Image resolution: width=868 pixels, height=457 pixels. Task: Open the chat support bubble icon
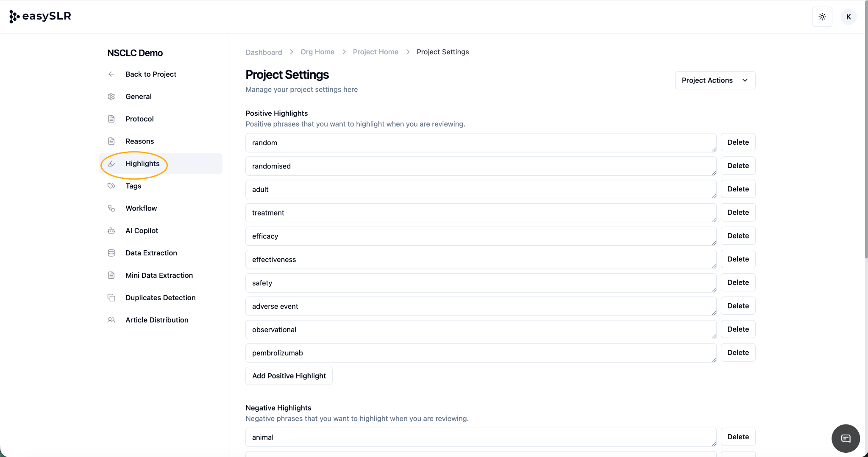pyautogui.click(x=846, y=438)
